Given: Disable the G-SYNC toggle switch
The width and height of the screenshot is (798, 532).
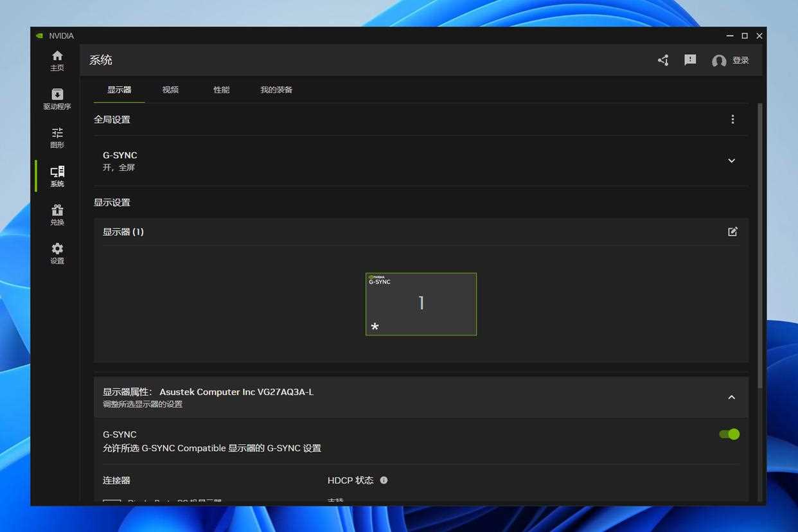Looking at the screenshot, I should click(x=729, y=434).
